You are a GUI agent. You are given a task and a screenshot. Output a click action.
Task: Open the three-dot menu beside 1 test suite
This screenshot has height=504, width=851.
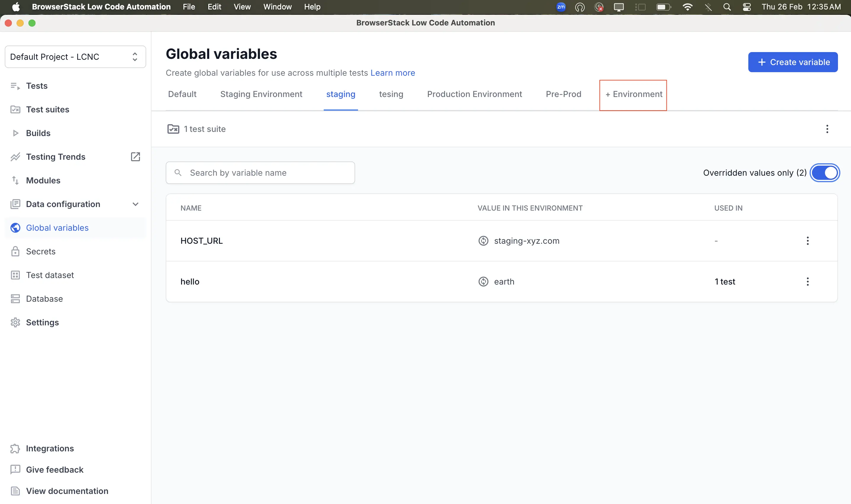pyautogui.click(x=827, y=129)
